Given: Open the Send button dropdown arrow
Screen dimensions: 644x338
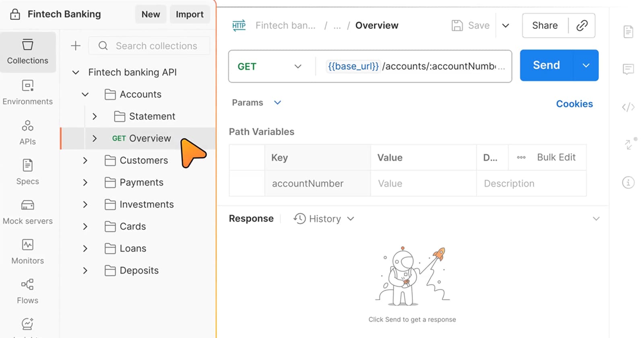Looking at the screenshot, I should point(586,65).
